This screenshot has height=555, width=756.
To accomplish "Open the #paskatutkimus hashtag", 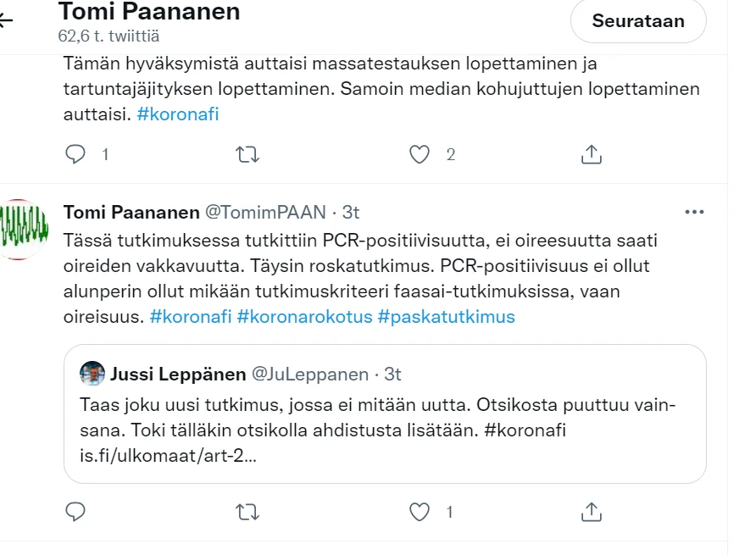I will pos(446,317).
